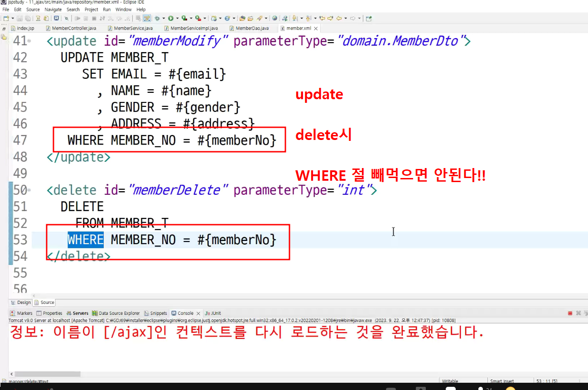Open the Project menu
The height and width of the screenshot is (390, 588).
click(92, 10)
